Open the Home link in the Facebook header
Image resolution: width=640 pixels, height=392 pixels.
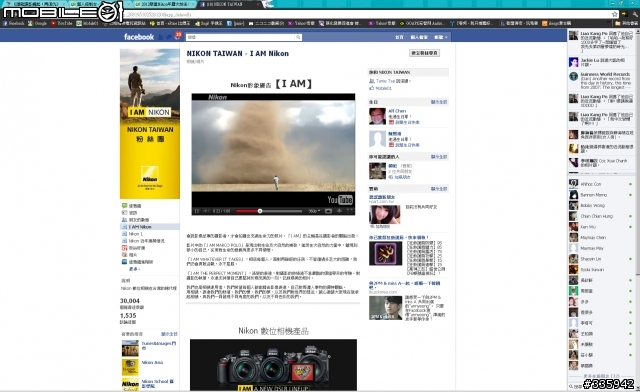coord(399,37)
